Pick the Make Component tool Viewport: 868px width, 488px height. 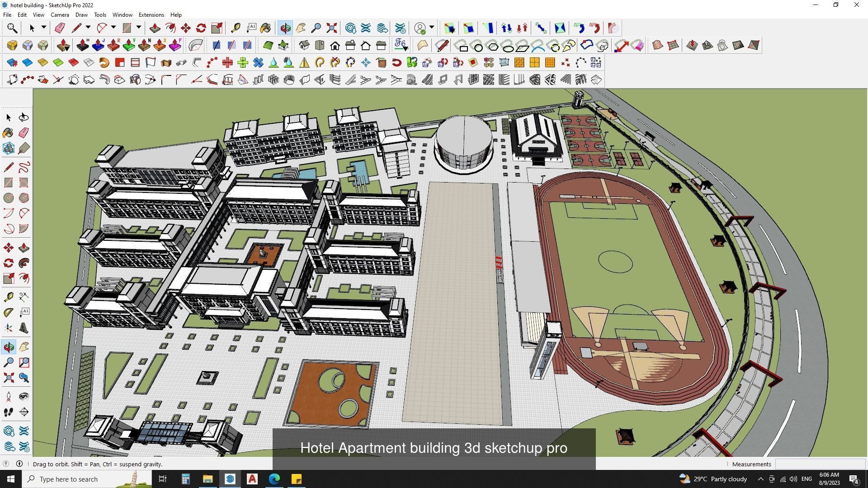point(8,148)
